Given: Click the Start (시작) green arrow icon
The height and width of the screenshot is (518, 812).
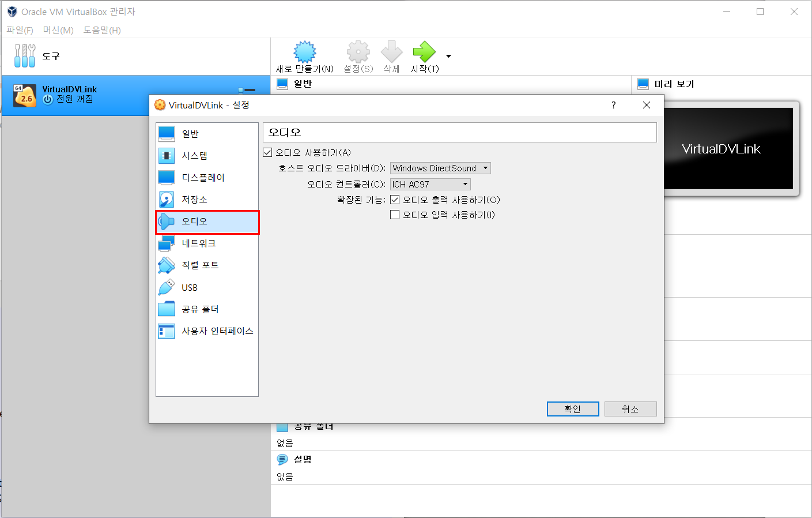Looking at the screenshot, I should (424, 52).
